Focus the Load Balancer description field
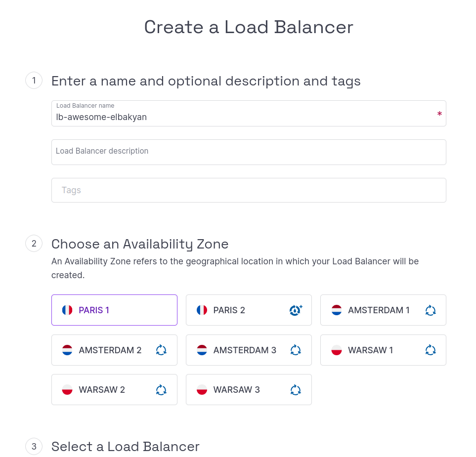The width and height of the screenshot is (476, 457). pos(248,152)
